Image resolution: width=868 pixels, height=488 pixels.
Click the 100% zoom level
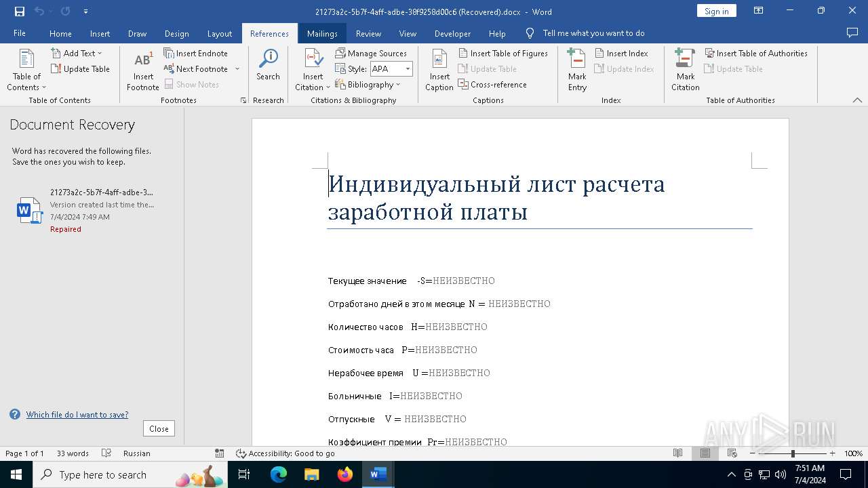click(x=853, y=453)
